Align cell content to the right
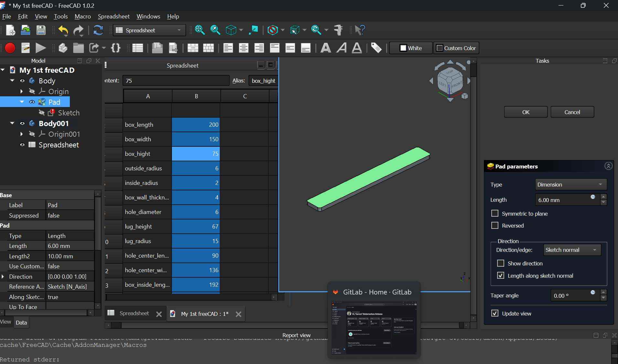Image resolution: width=618 pixels, height=364 pixels. coord(259,48)
